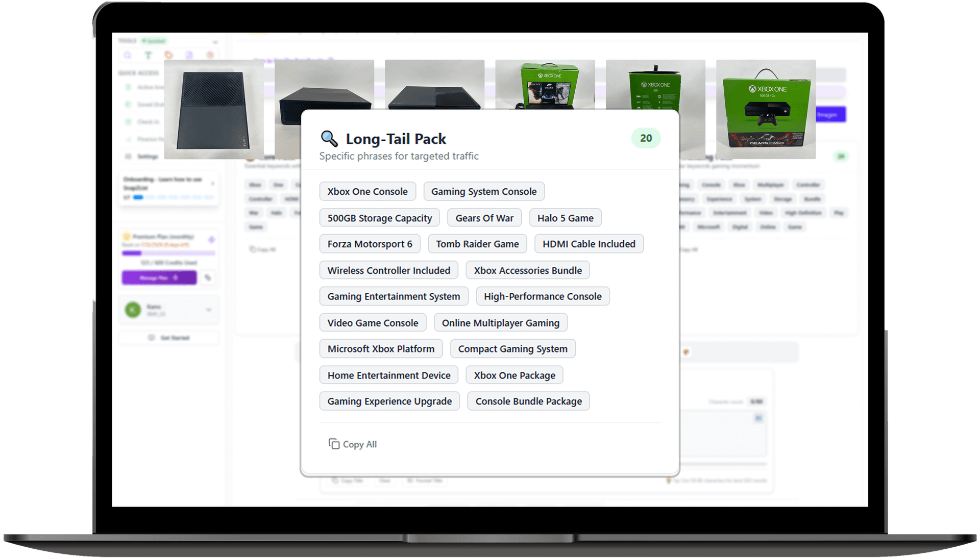
Task: Select the purple document tool icon
Action: [189, 55]
